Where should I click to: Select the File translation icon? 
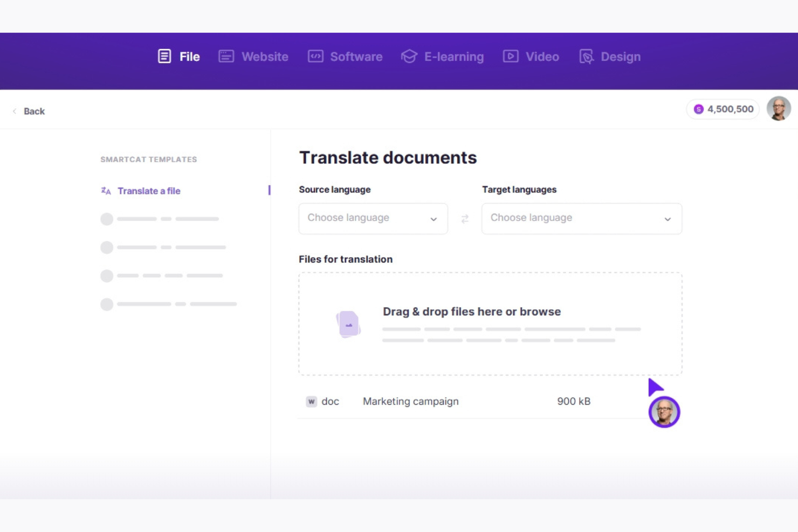pos(163,56)
